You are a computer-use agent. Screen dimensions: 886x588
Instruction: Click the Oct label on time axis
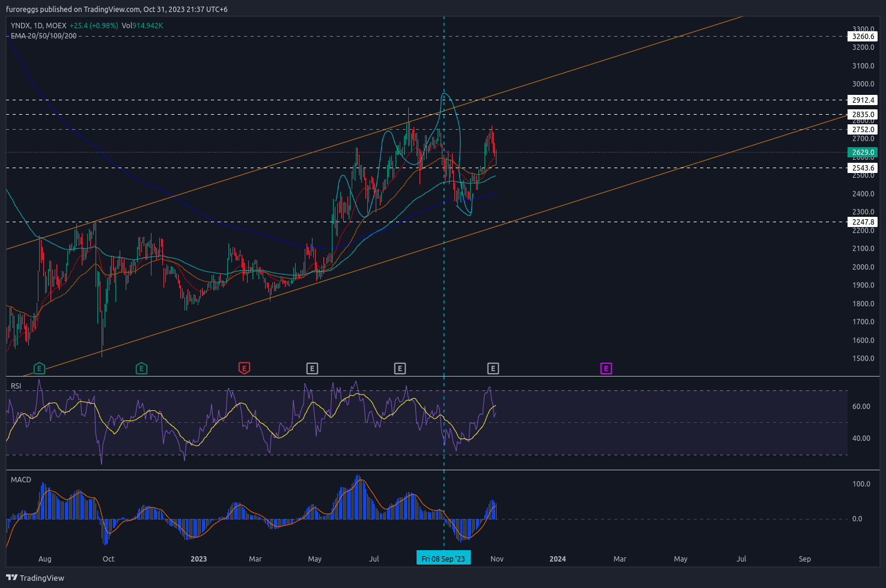coord(108,559)
